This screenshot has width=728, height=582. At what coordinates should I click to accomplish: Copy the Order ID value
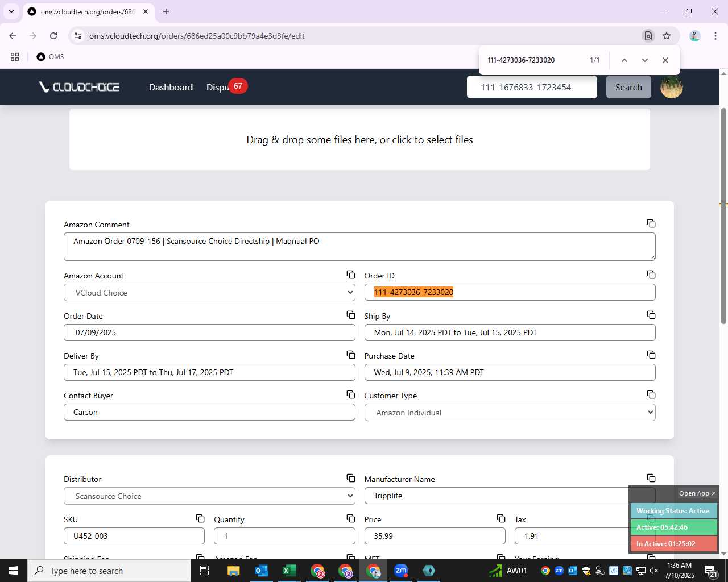click(x=651, y=275)
